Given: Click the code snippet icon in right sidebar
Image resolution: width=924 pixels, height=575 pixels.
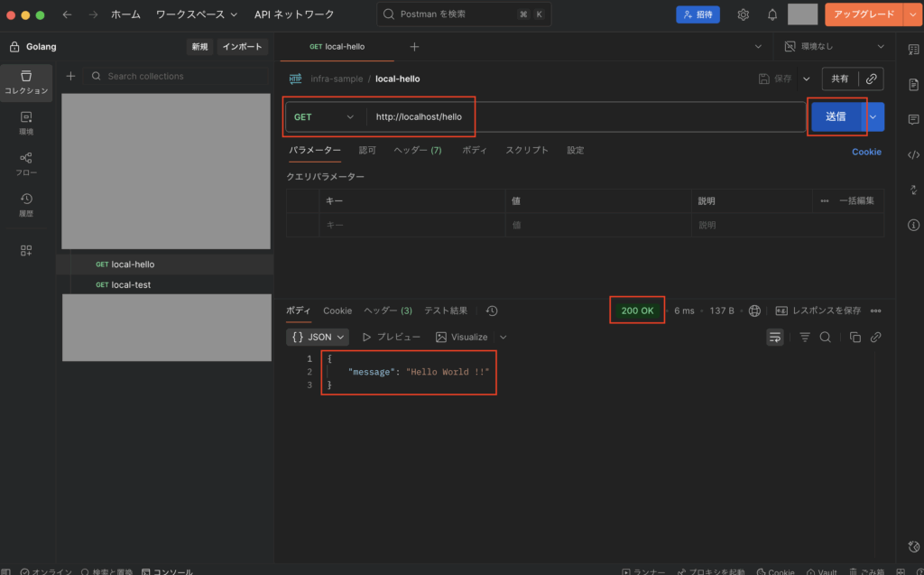Looking at the screenshot, I should click(913, 154).
